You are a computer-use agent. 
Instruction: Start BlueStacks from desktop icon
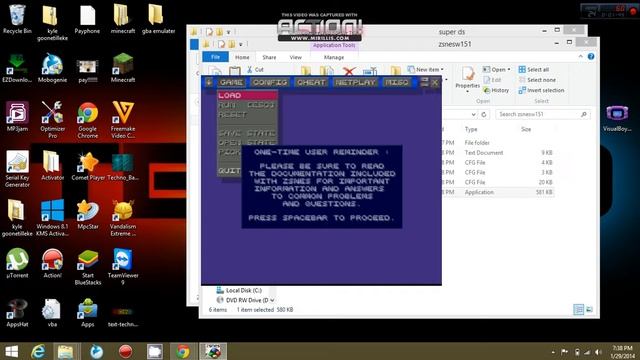coord(87,266)
